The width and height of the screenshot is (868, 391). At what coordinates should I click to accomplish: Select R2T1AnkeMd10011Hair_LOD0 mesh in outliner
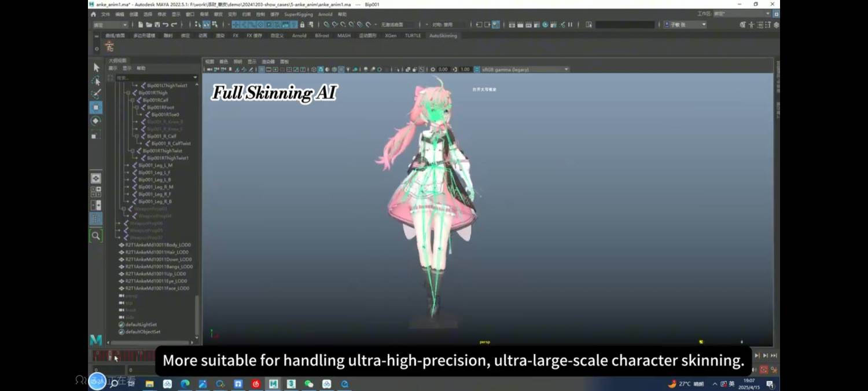(x=156, y=252)
